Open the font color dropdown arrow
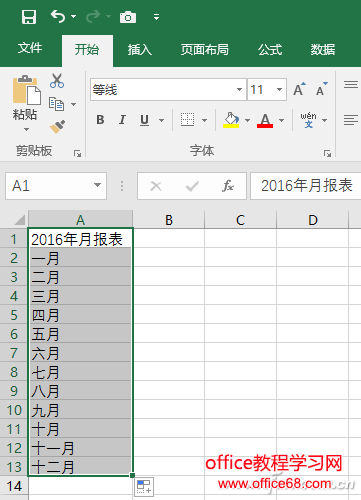 click(282, 120)
